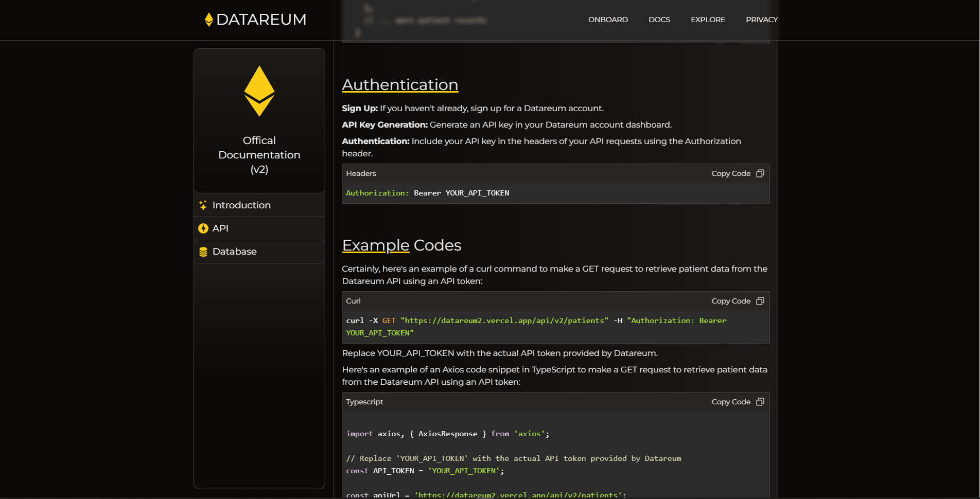The width and height of the screenshot is (980, 499).
Task: Click the large yellow diamond sidebar logo
Action: click(259, 91)
